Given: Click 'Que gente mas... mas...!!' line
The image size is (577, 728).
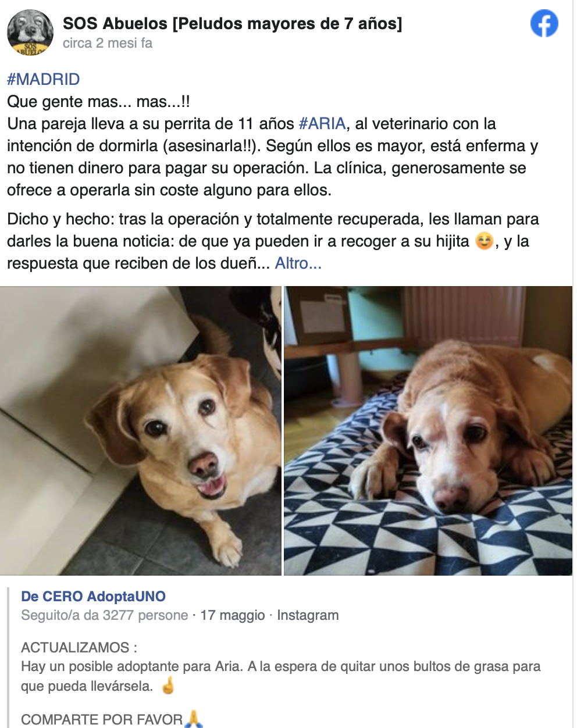Looking at the screenshot, I should tap(98, 101).
